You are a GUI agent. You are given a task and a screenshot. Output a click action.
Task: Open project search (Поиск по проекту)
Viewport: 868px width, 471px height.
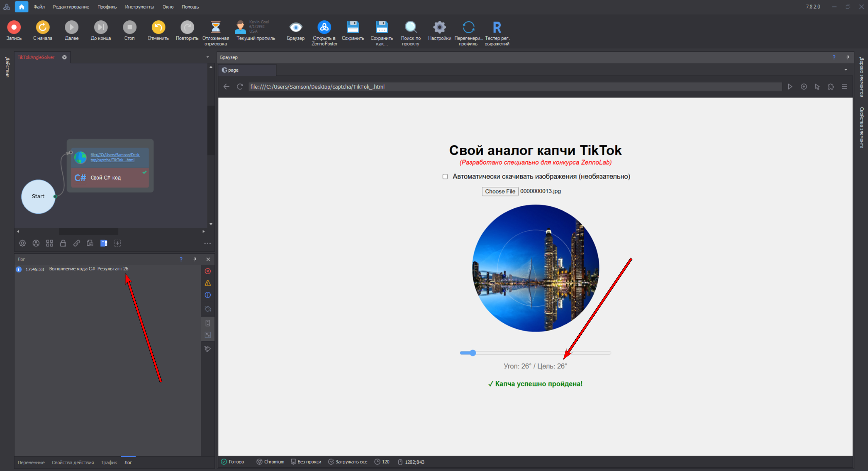pyautogui.click(x=410, y=27)
